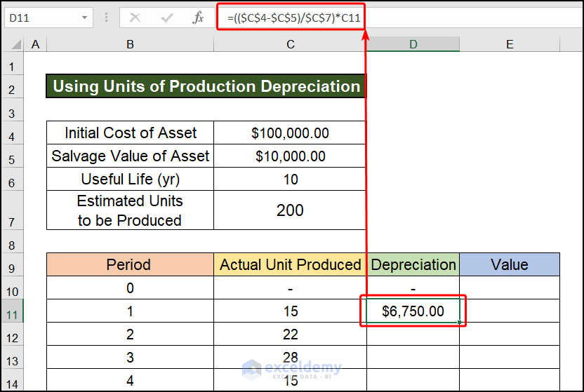
Task: Open the Insert Function fx dialog
Action: [x=198, y=18]
